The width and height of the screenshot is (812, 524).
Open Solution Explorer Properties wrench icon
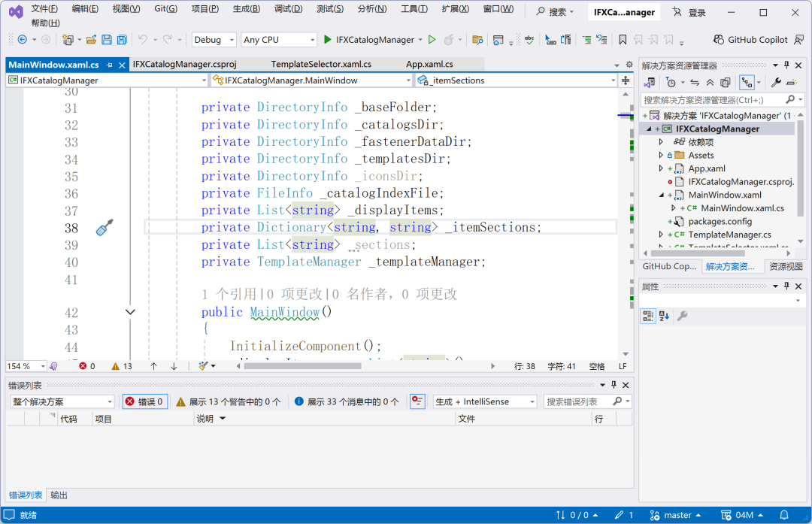point(777,82)
